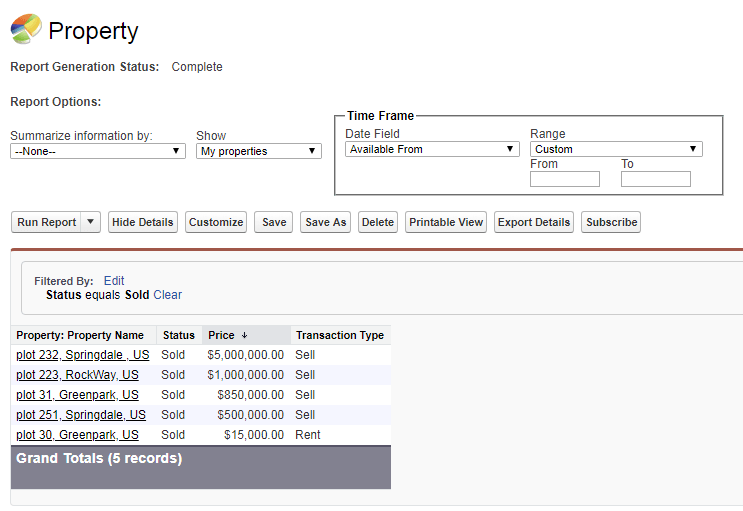Image resolution: width=743 pixels, height=511 pixels.
Task: Open plot 31, Greenpark, US record
Action: (77, 395)
